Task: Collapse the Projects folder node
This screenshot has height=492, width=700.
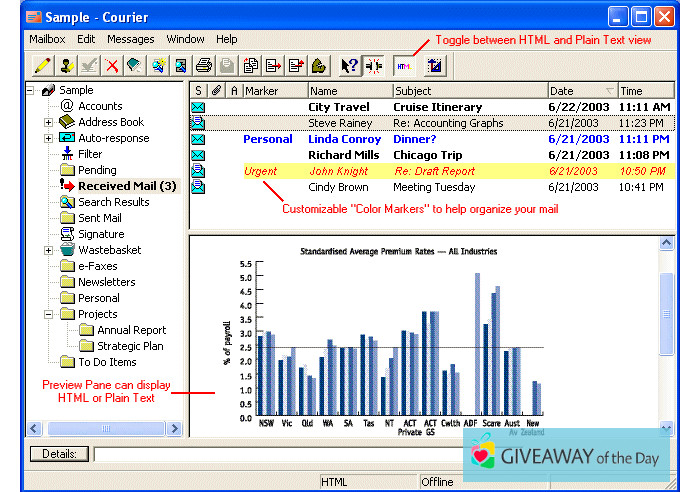Action: coord(49,314)
